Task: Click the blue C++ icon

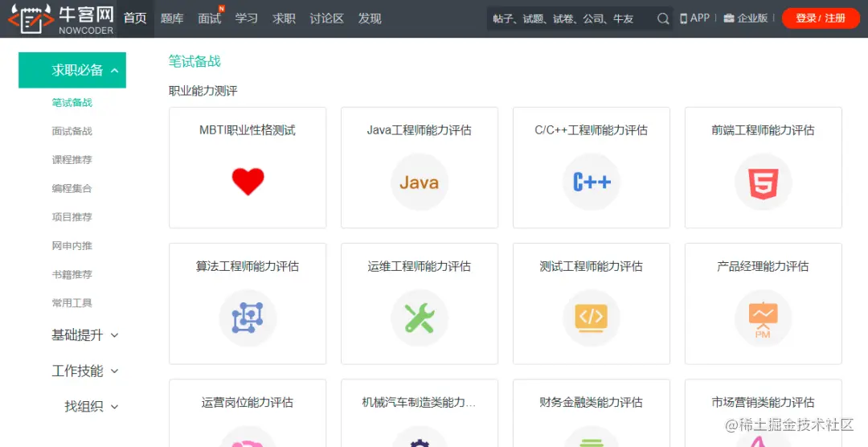Action: point(592,182)
